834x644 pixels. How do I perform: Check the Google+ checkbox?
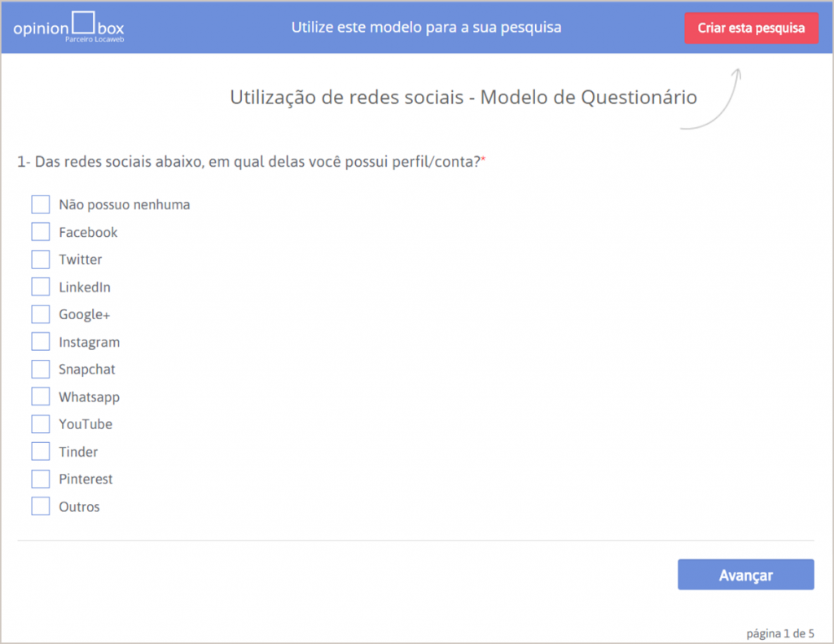pos(40,314)
